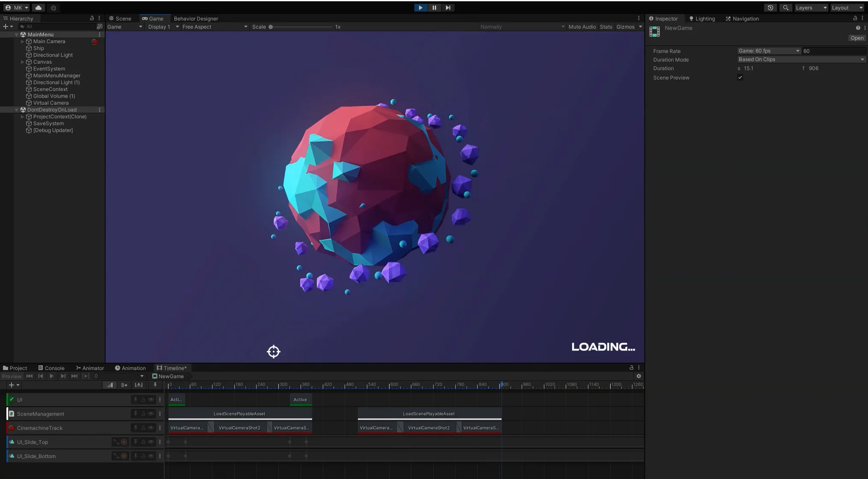Click the Step forward button in top toolbar
This screenshot has width=868, height=479.
(x=448, y=8)
